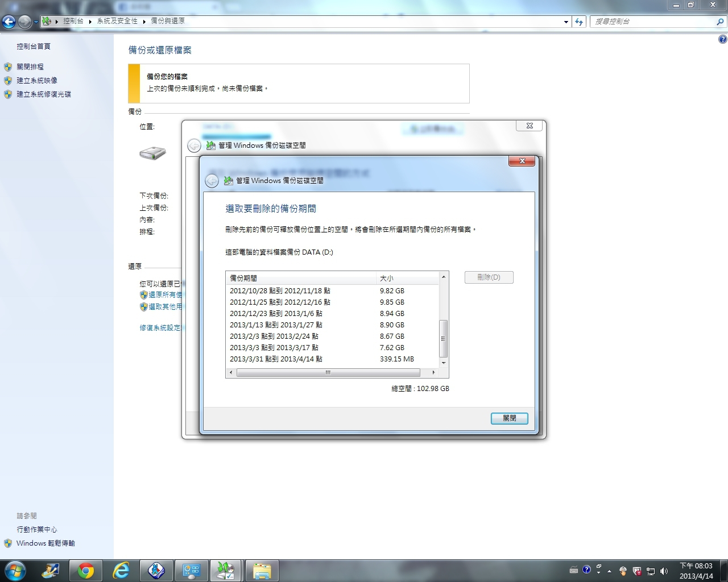Click the list's scroll left arrow

click(x=231, y=373)
